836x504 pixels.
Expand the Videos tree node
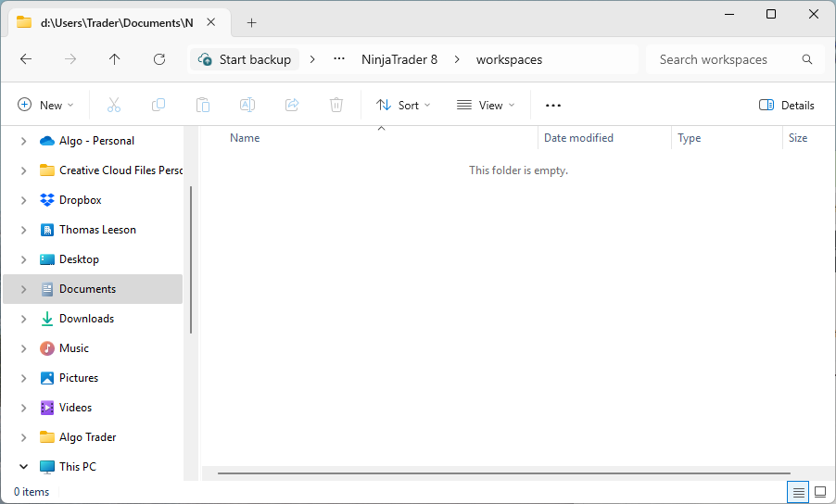(23, 408)
